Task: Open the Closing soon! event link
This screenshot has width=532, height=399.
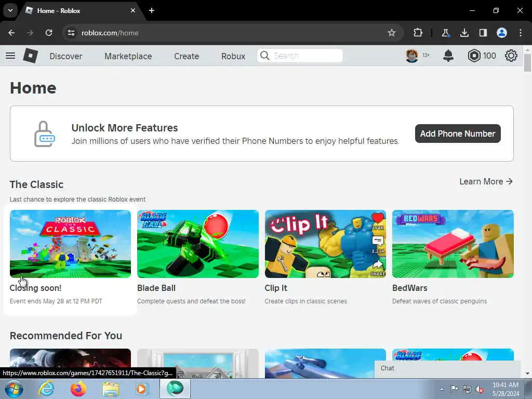Action: pos(36,288)
